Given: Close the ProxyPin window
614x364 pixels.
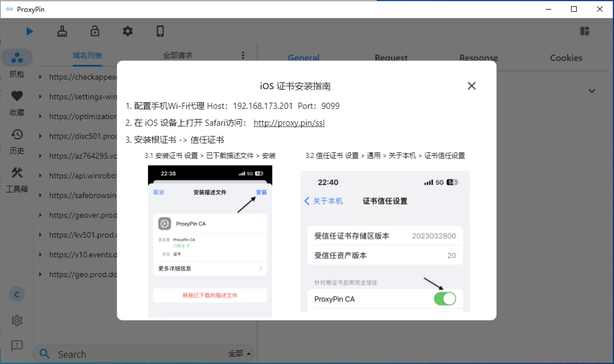Looking at the screenshot, I should pos(600,9).
